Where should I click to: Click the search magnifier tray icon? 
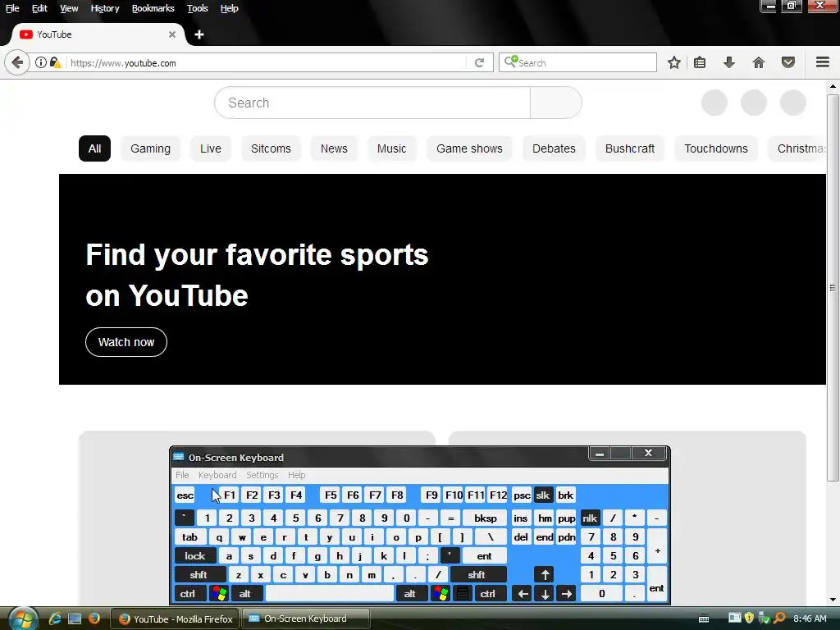[x=779, y=619]
